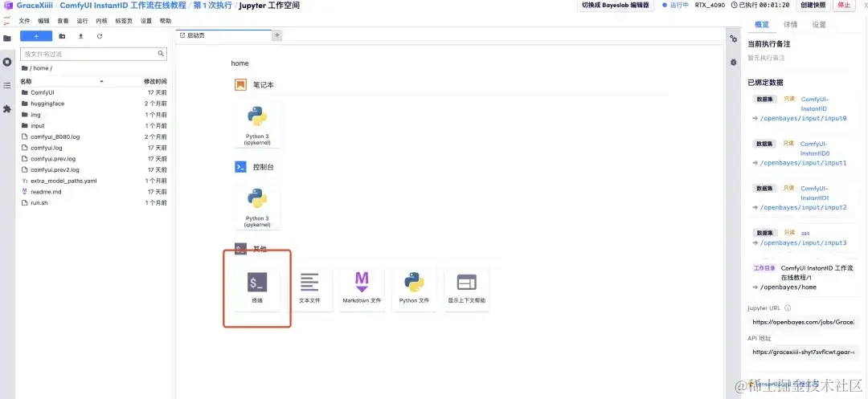Open the 设置 menu in menu bar
This screenshot has width=868, height=399.
coord(146,21)
